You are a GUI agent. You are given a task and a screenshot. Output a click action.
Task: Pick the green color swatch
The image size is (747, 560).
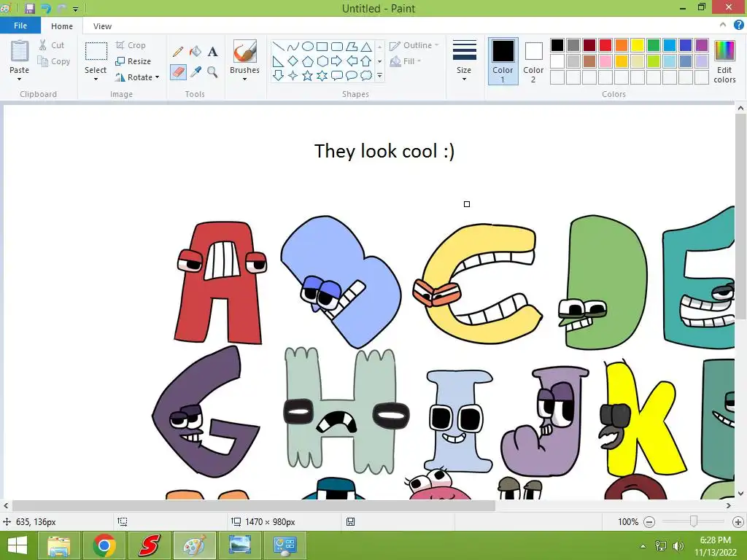(x=654, y=45)
